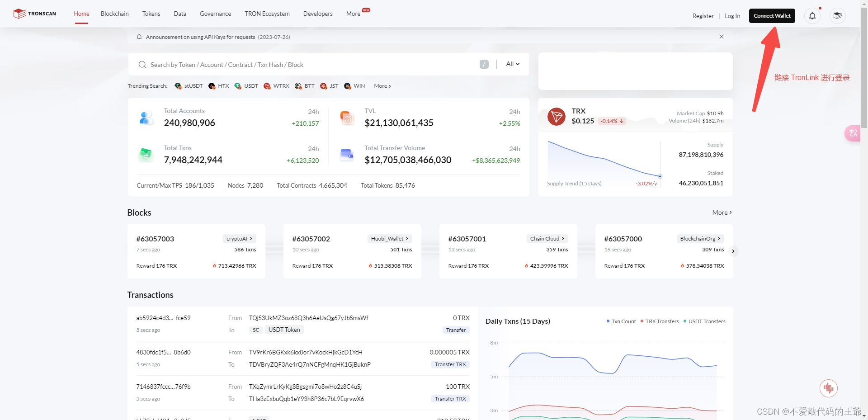Click the Log In link
Viewport: 868px width, 420px height.
[x=732, y=16]
